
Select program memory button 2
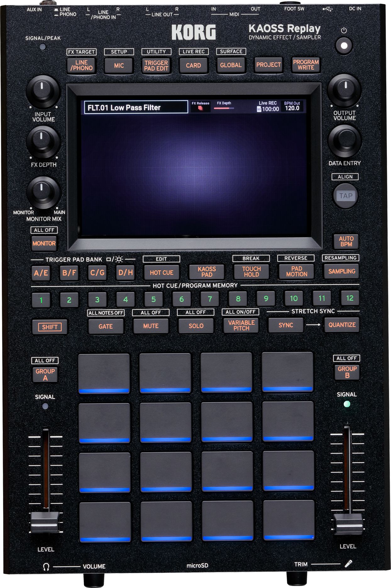point(69,300)
